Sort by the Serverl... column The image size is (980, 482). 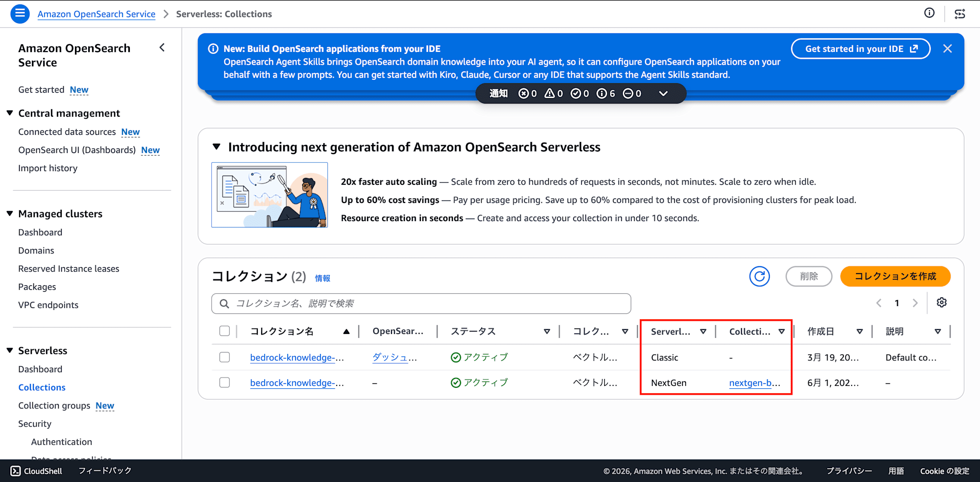[x=703, y=331]
